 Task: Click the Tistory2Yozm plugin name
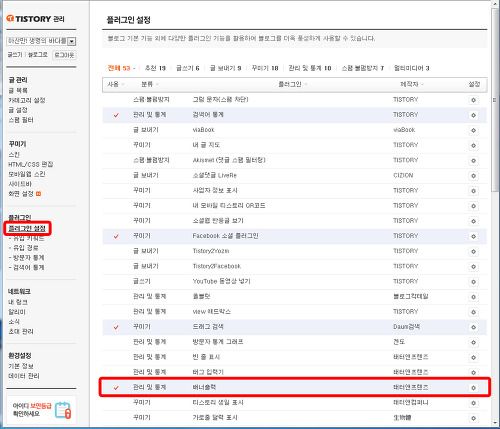211,251
